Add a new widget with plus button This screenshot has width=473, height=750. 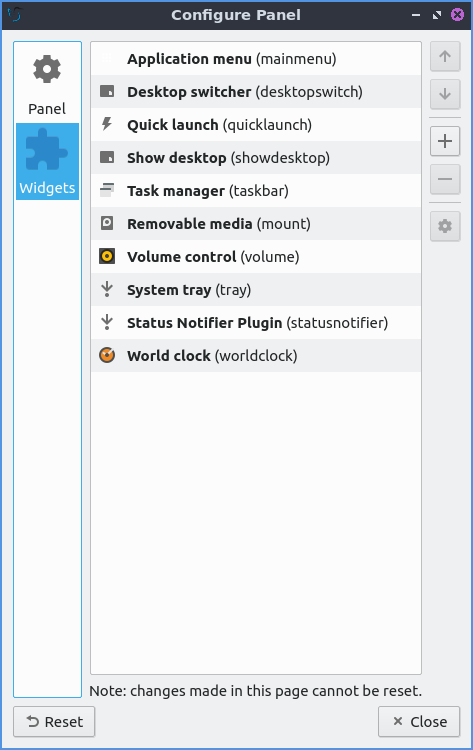coord(445,141)
